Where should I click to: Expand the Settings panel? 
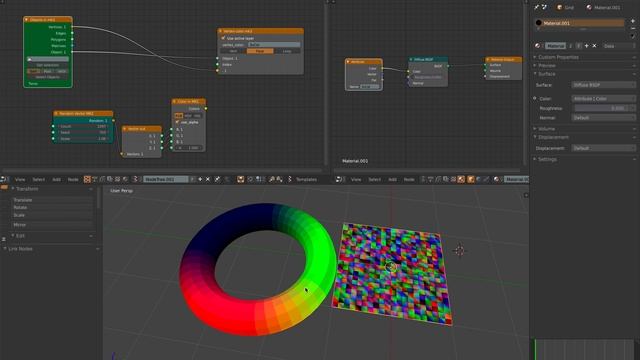click(x=547, y=159)
